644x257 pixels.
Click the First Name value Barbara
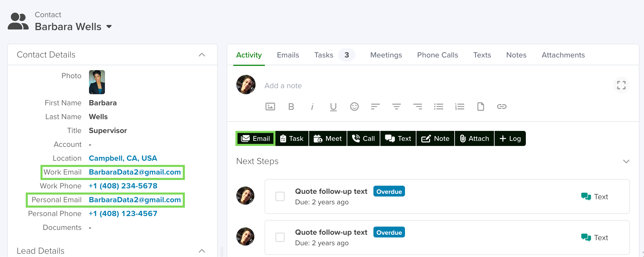pyautogui.click(x=103, y=103)
